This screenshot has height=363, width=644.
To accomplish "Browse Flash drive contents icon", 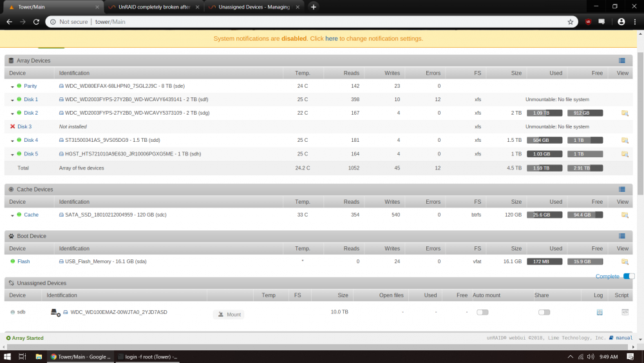I will coord(625,262).
